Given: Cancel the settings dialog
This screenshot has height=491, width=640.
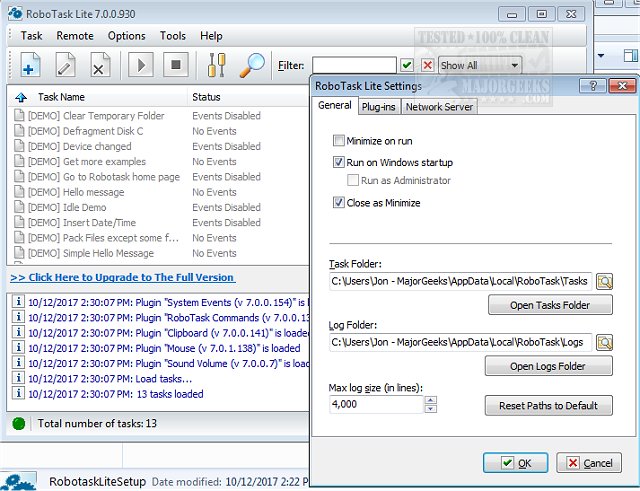Looking at the screenshot, I should 589,463.
